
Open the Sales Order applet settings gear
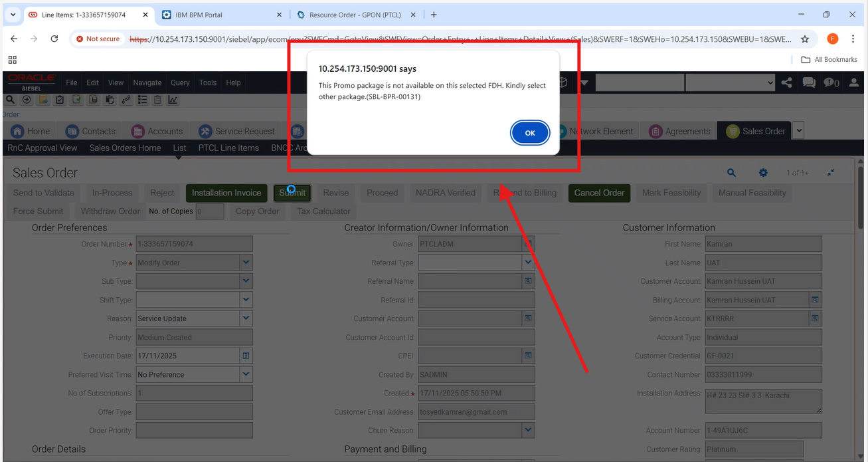tap(763, 173)
